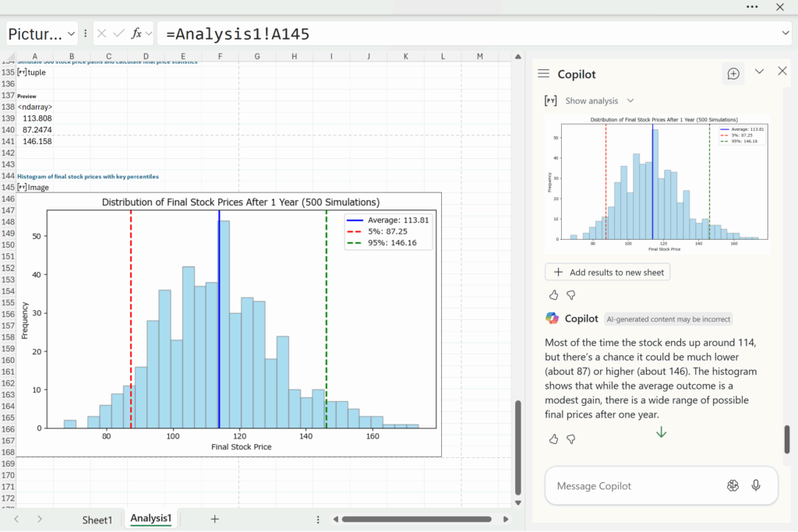Cancel formula entry with X icon
The image size is (798, 532).
coord(101,33)
